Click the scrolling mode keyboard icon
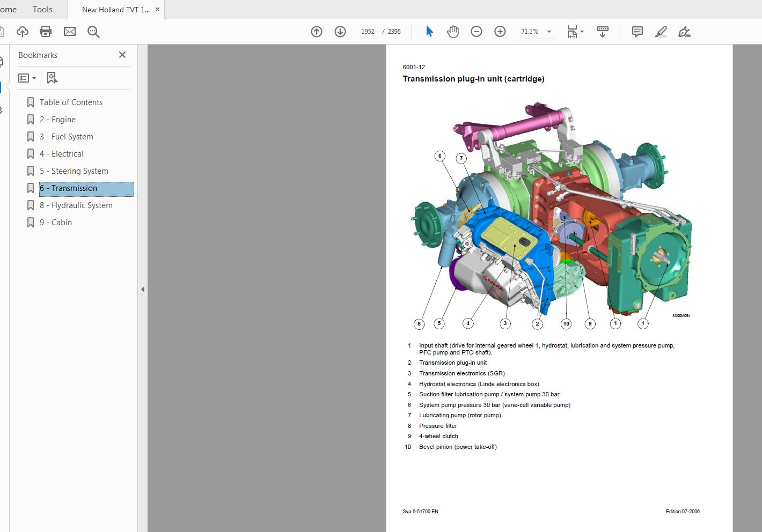Viewport: 762px width, 532px height. point(603,32)
